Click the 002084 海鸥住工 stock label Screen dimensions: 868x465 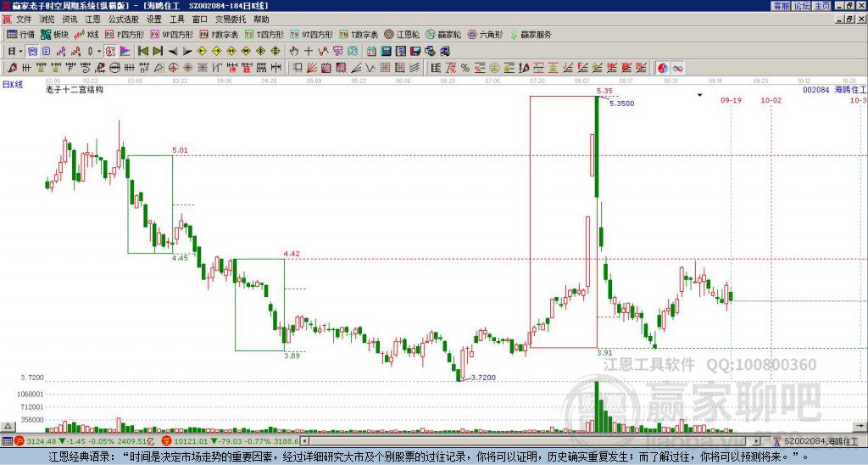(x=835, y=89)
